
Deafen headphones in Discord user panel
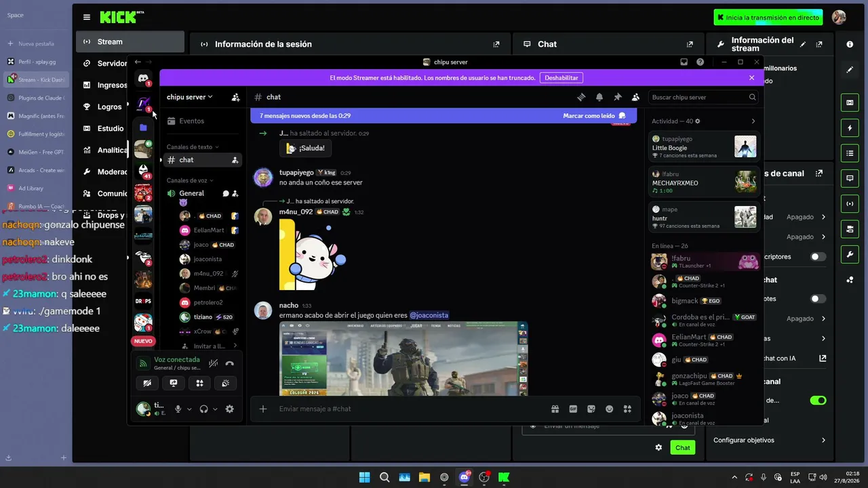[203, 409]
